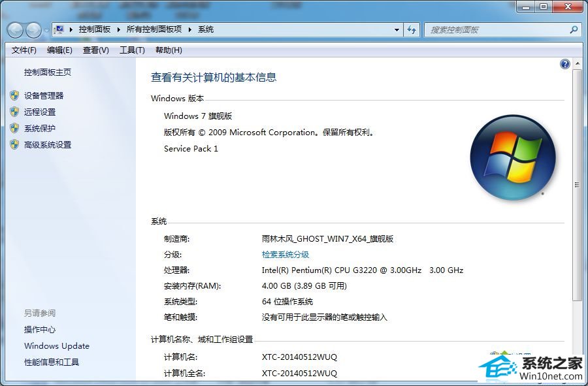Open Windows Update from the sidebar
The image size is (588, 386).
pyautogui.click(x=56, y=346)
